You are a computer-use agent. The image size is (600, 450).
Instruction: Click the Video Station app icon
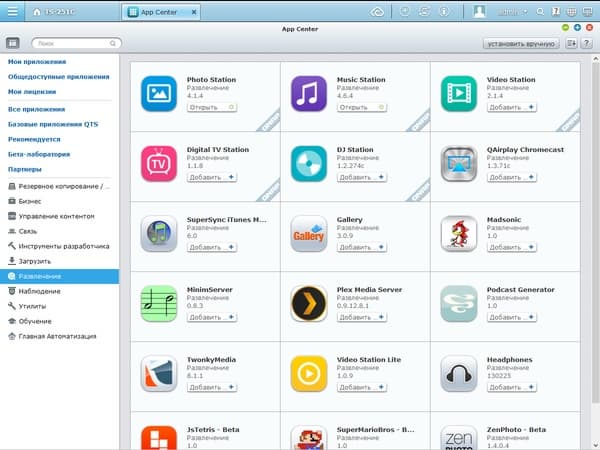(x=459, y=93)
